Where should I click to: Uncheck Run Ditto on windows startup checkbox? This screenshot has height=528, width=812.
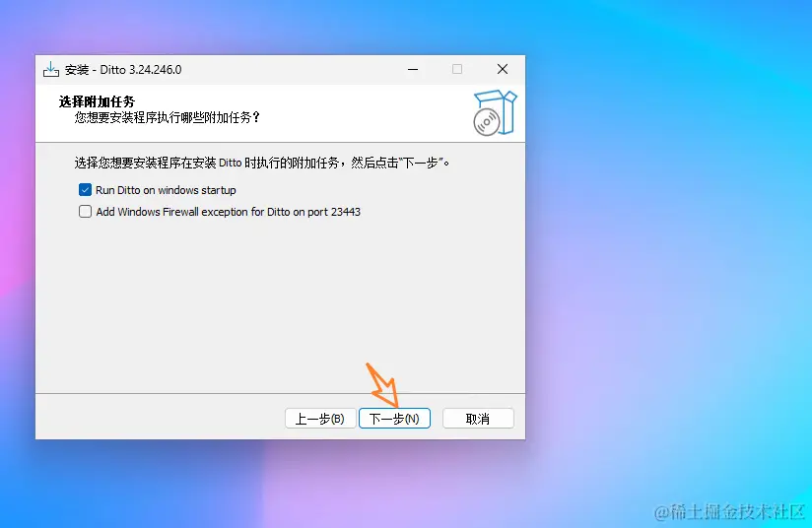pyautogui.click(x=86, y=190)
